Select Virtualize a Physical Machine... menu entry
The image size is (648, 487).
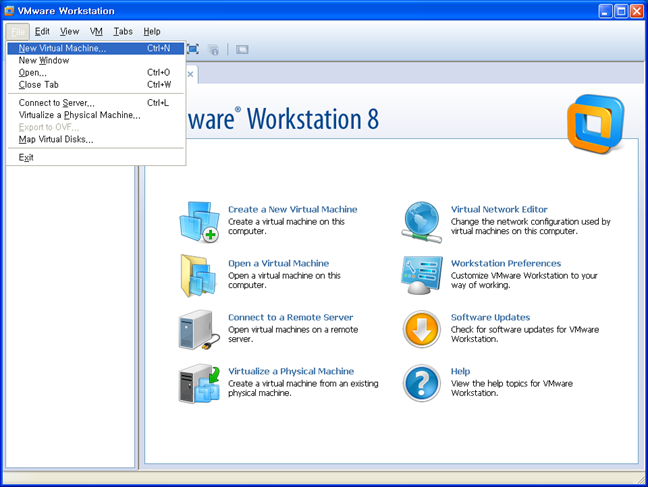(x=95, y=115)
